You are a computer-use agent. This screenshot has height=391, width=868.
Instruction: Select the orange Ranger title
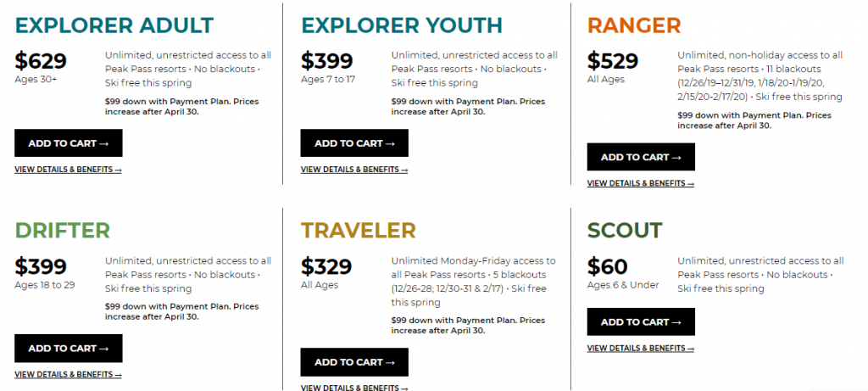[634, 25]
